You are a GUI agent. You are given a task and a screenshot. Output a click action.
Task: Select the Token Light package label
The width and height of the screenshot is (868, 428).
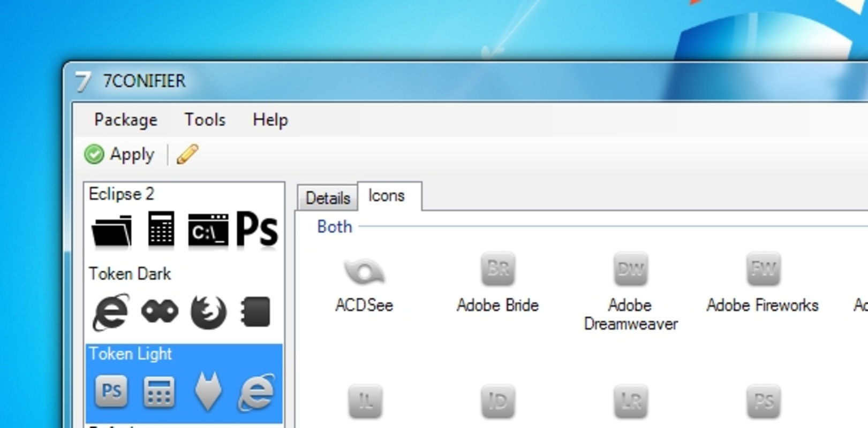[x=130, y=354]
